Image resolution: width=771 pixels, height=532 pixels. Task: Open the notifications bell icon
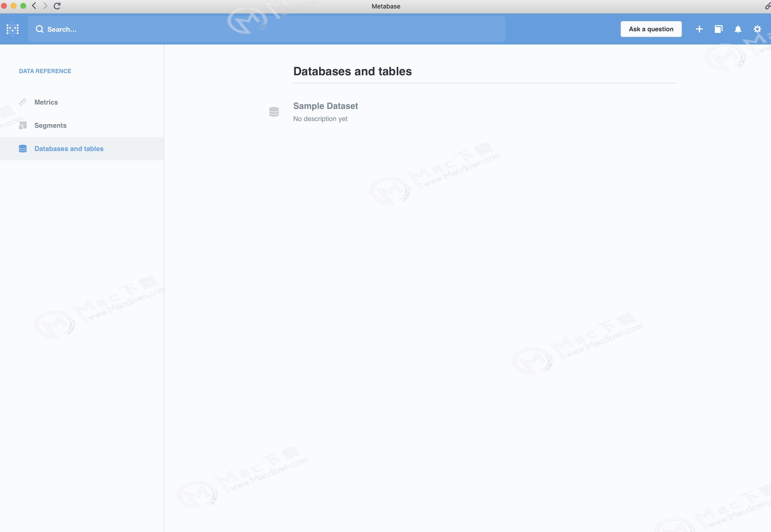coord(738,29)
